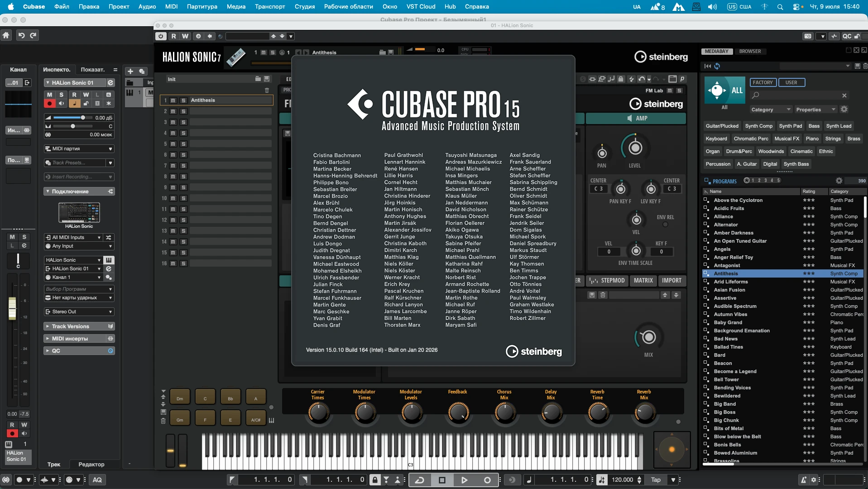Click the transport Record button
Viewport: 868px width, 489px height.
coord(487,480)
